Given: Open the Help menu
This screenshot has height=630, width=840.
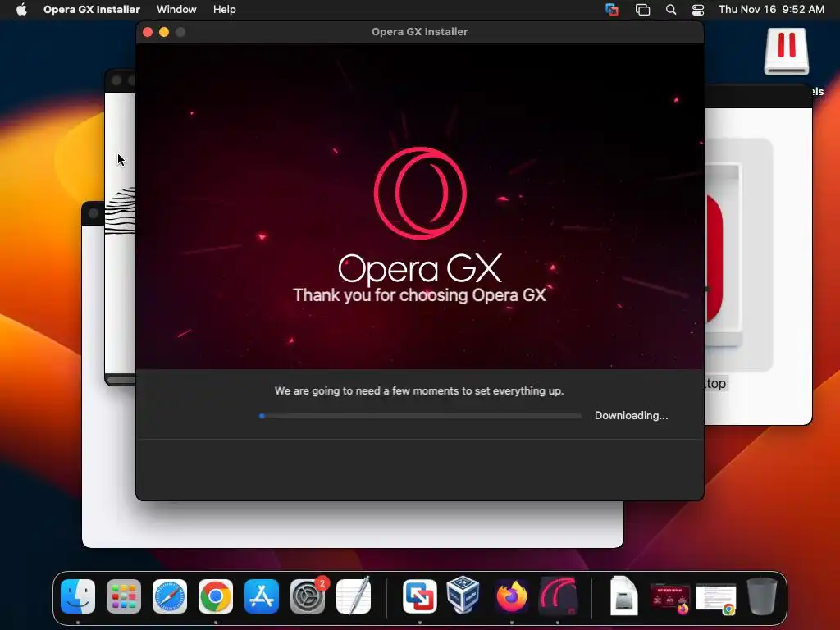Looking at the screenshot, I should (x=225, y=10).
